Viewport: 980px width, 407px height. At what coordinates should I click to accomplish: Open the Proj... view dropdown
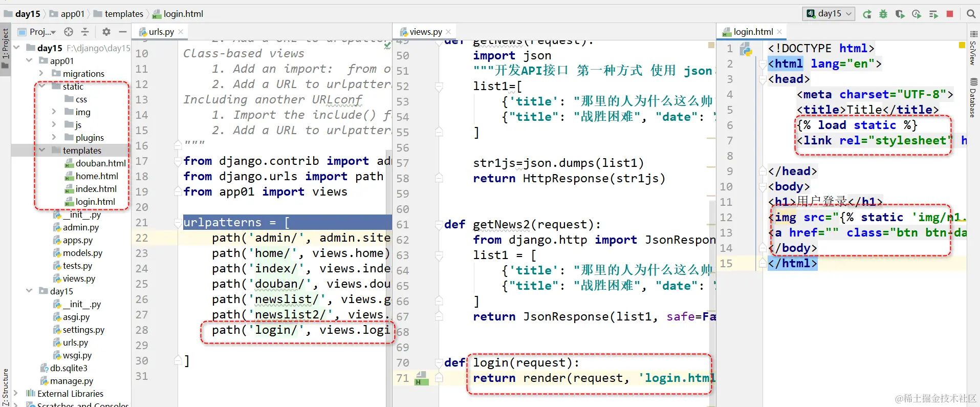37,32
